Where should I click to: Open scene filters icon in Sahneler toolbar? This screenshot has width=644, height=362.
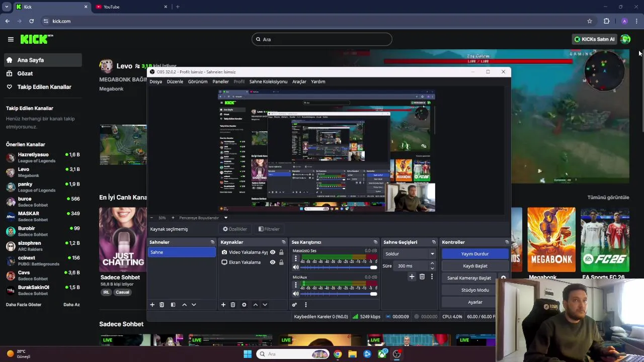(x=173, y=305)
